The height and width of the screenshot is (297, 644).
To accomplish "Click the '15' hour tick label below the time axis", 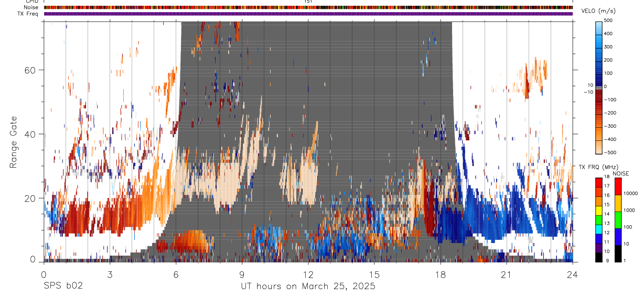I will (x=374, y=274).
